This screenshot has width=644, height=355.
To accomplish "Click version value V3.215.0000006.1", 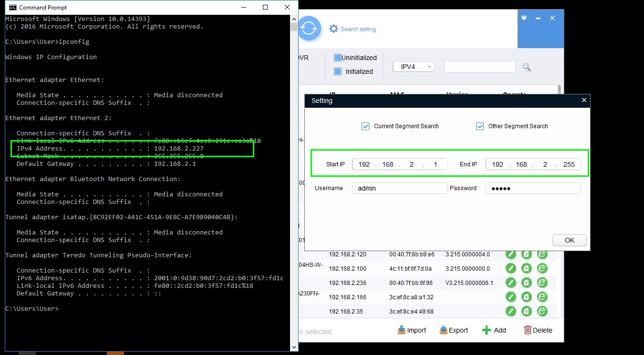I will 469,283.
